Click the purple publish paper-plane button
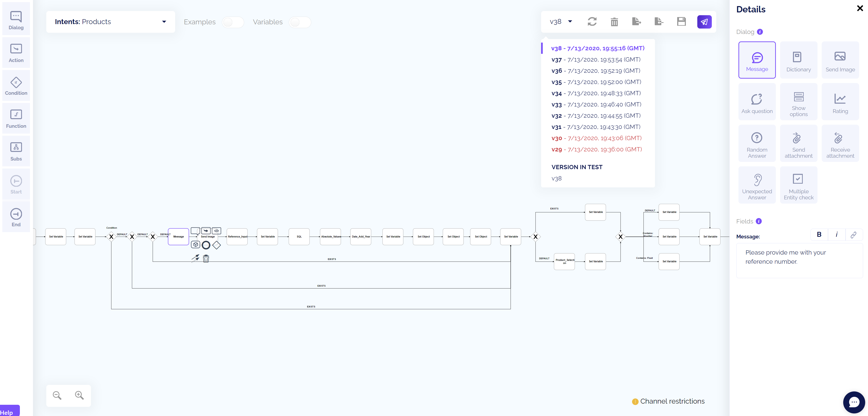Screen dimensions: 868x416 pyautogui.click(x=704, y=22)
